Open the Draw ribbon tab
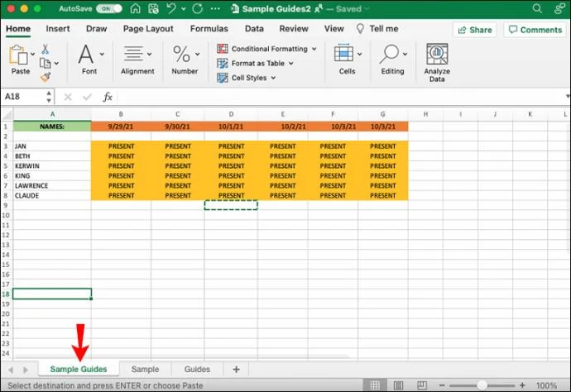Viewport: 571px width, 392px height. click(96, 29)
